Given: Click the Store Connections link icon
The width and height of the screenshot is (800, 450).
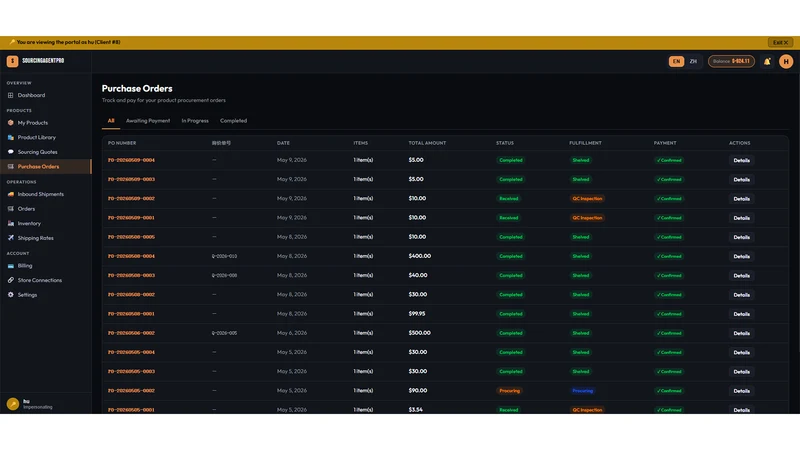Looking at the screenshot, I should coord(11,281).
